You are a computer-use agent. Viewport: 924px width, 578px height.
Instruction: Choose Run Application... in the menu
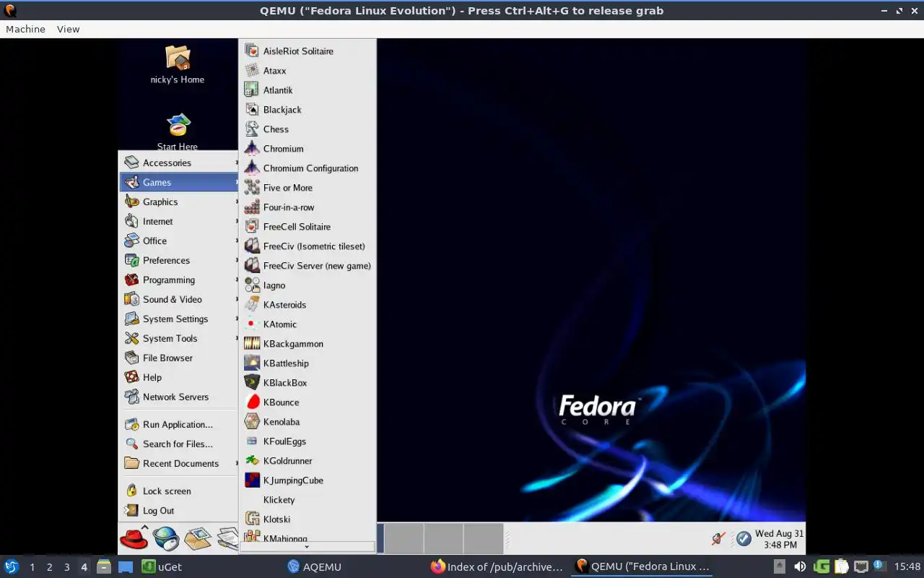click(179, 425)
